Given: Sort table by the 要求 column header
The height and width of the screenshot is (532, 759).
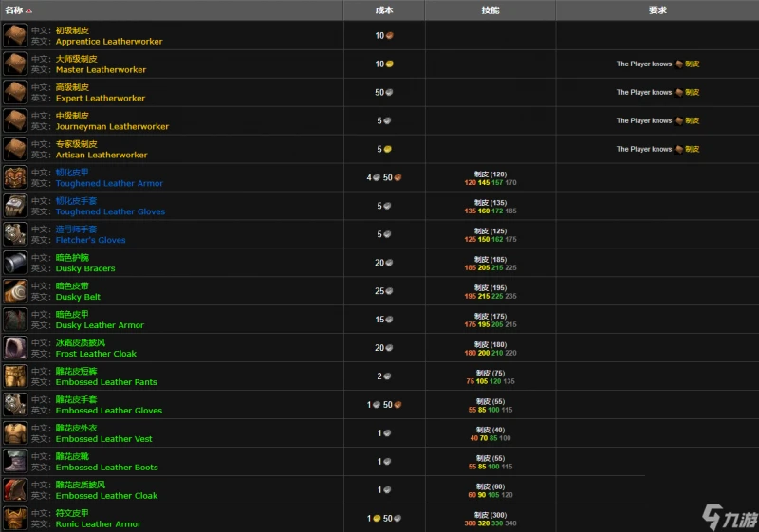Looking at the screenshot, I should pyautogui.click(x=657, y=10).
